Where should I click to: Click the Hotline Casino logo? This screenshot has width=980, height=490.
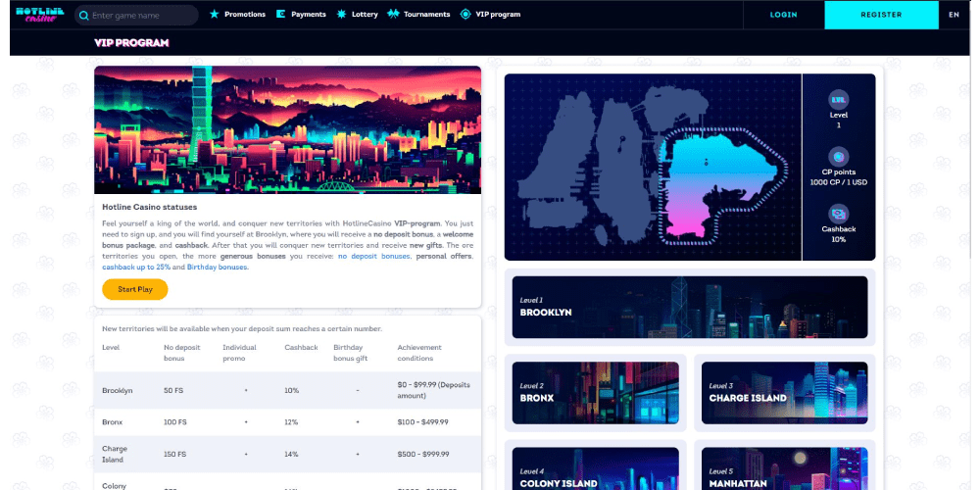[x=40, y=15]
